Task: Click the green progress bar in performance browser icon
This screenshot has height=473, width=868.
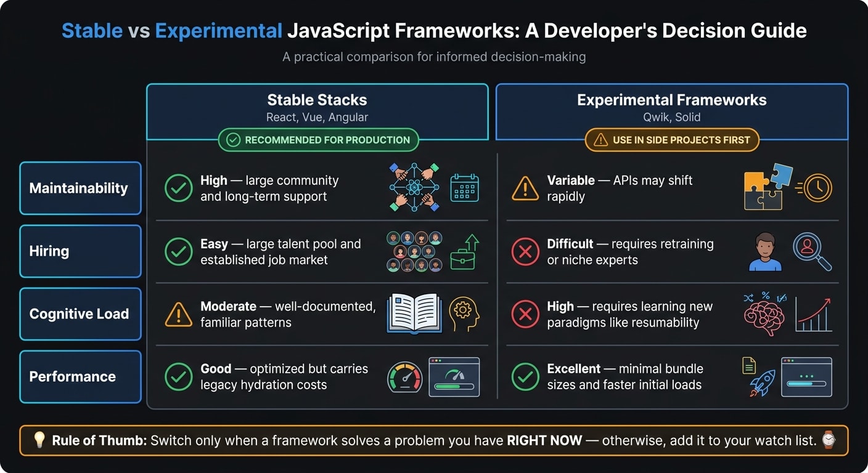Action: click(x=454, y=387)
